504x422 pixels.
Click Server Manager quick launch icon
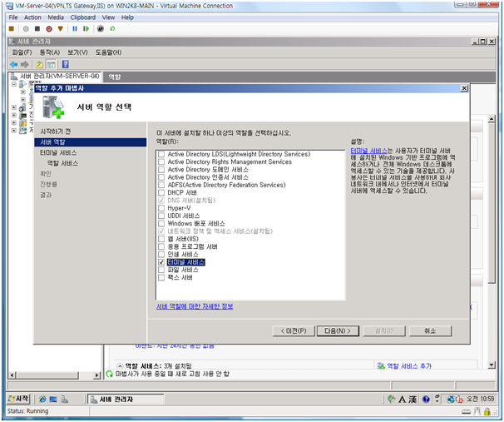pos(65,400)
